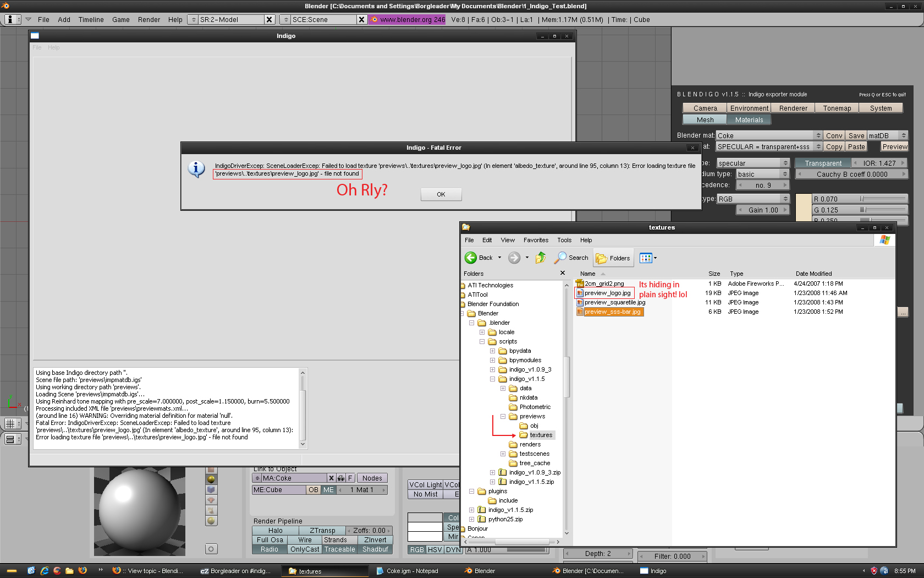Open the matDB dropdown

coord(887,135)
